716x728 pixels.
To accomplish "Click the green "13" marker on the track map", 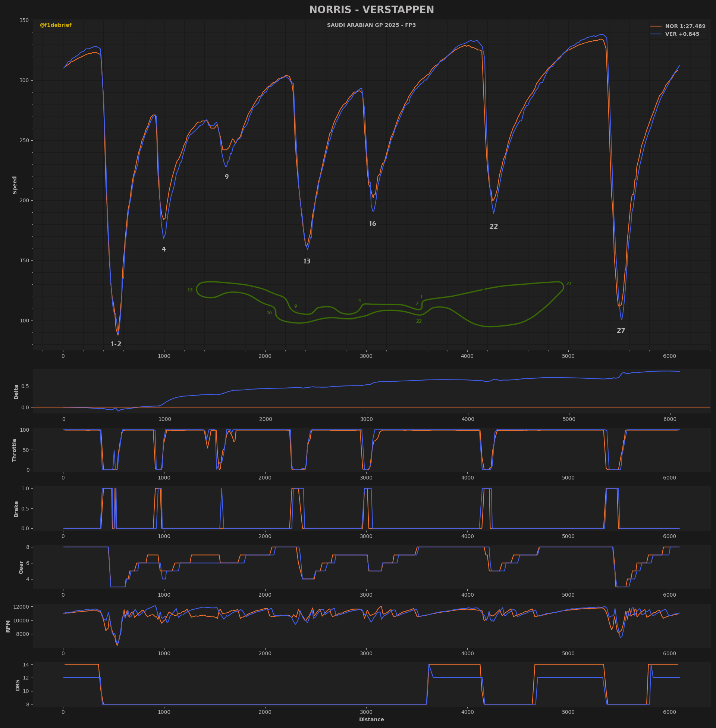I will 190,290.
